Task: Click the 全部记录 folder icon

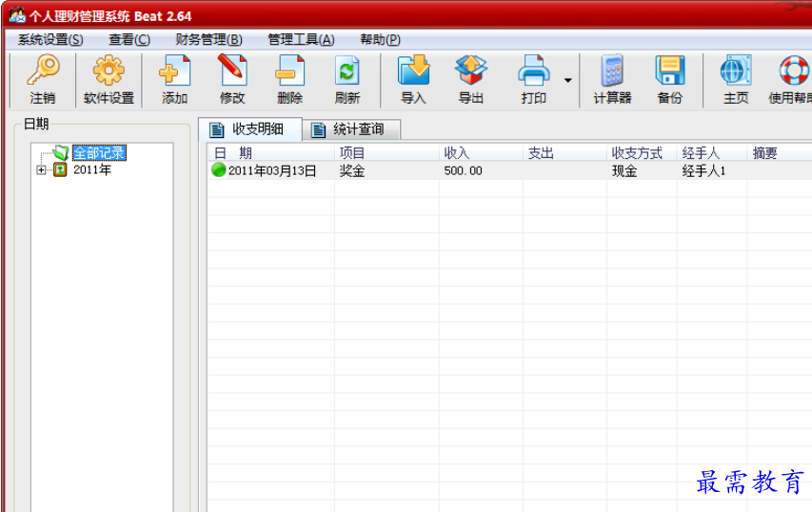Action: [x=61, y=152]
